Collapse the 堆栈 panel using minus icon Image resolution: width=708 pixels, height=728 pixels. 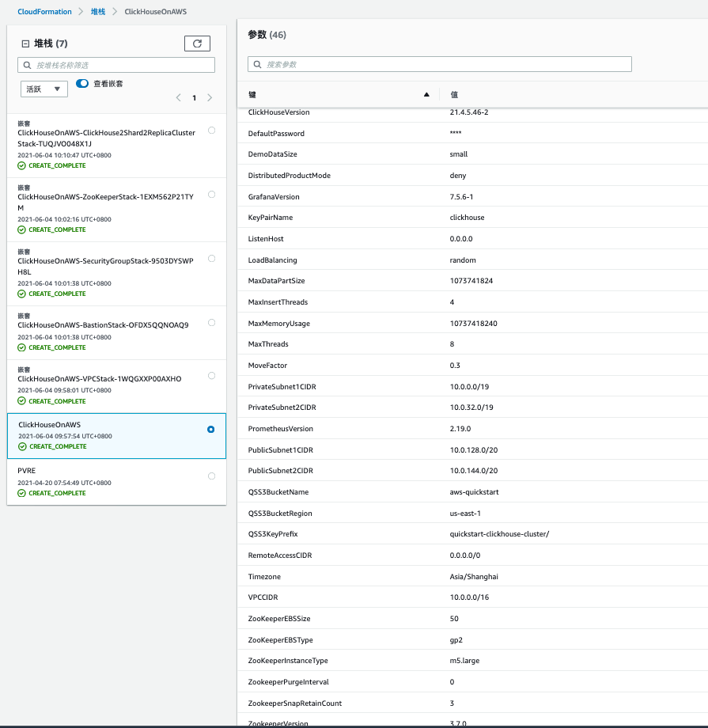[25, 44]
